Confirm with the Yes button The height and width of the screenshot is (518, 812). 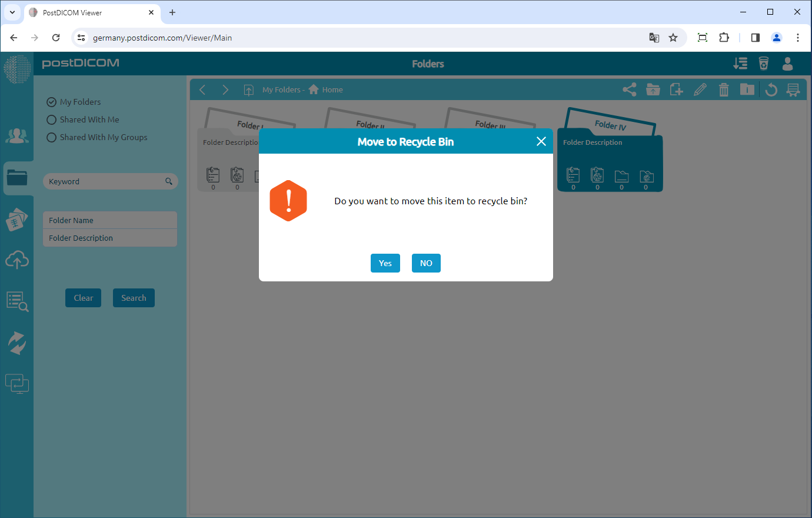pos(385,263)
